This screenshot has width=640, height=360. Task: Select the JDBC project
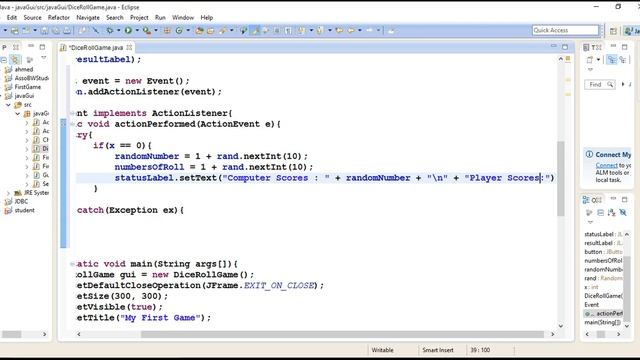point(21,201)
